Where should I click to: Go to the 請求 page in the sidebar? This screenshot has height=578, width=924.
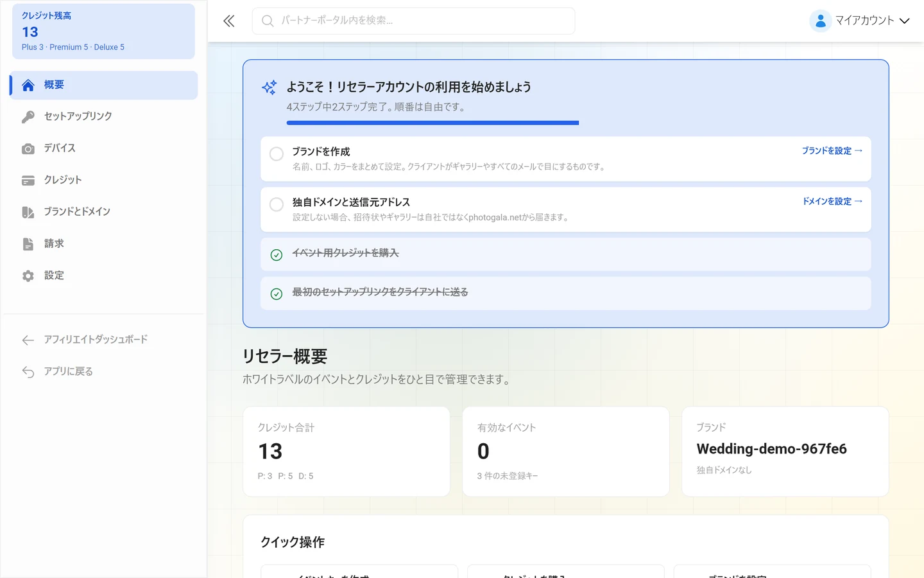tap(104, 244)
